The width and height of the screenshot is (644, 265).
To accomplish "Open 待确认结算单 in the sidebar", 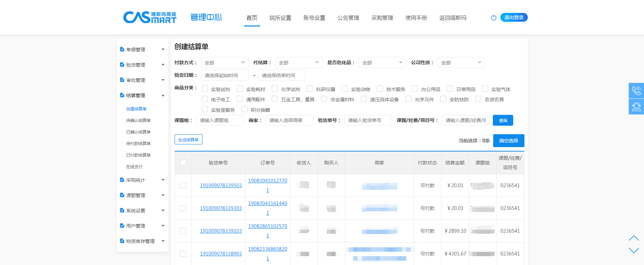I will 138,121.
